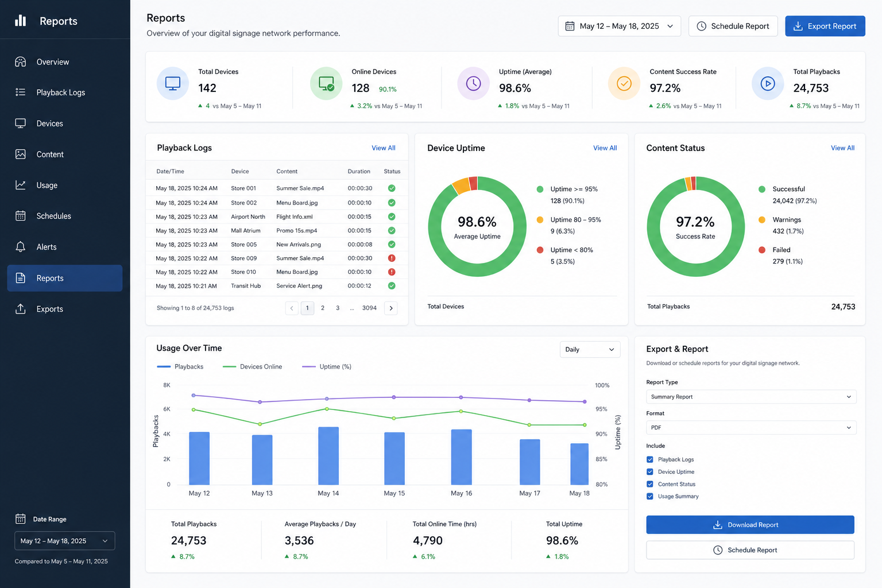Open the sidebar Date Range dropdown

click(65, 541)
